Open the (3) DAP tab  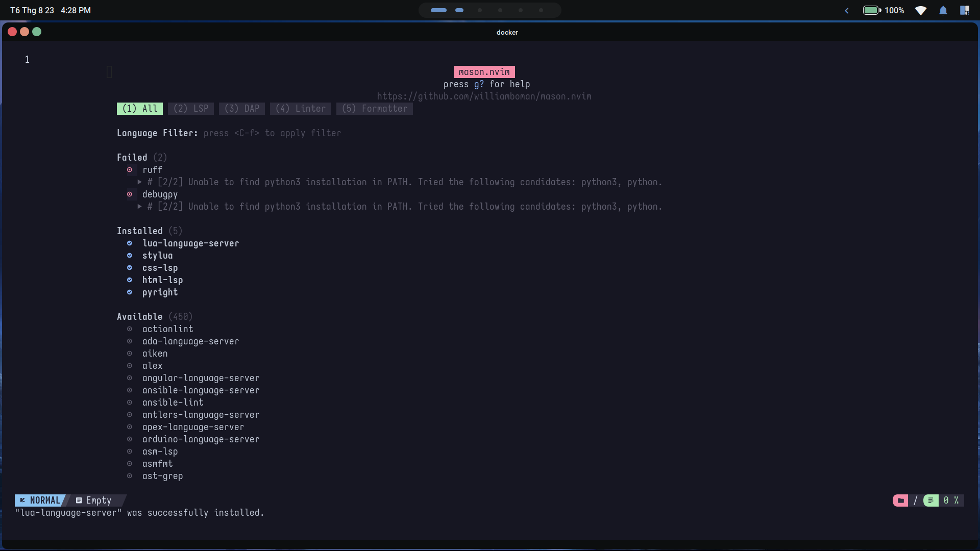[x=242, y=109]
